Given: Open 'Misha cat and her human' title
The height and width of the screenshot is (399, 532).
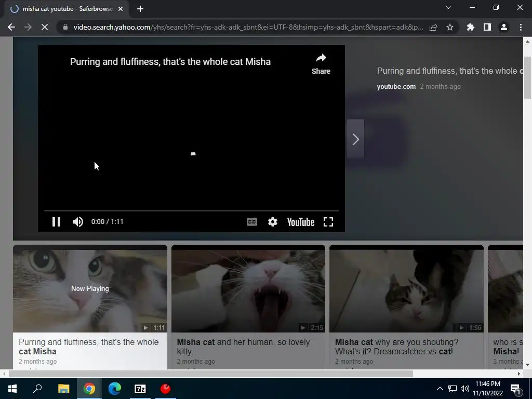Looking at the screenshot, I should pyautogui.click(x=243, y=347).
